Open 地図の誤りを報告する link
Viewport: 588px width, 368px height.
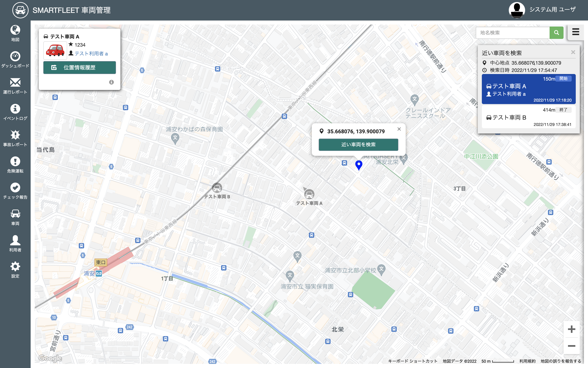tap(561, 361)
